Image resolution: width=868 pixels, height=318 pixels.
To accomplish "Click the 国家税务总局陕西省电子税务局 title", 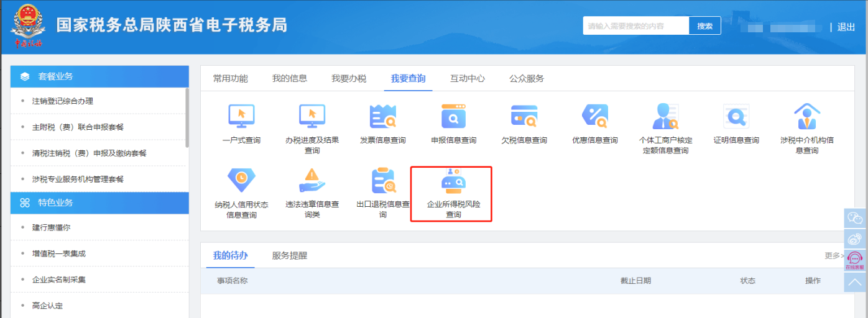I will [x=172, y=25].
